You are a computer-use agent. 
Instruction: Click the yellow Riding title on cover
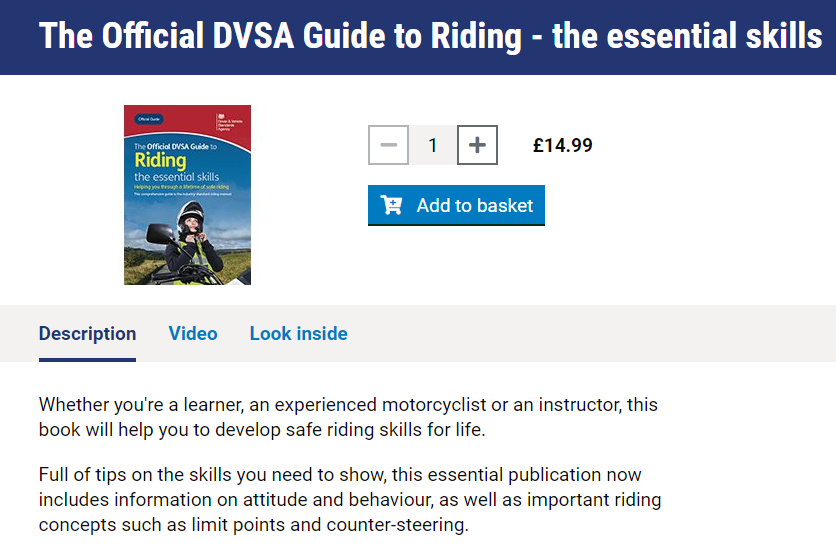click(160, 160)
